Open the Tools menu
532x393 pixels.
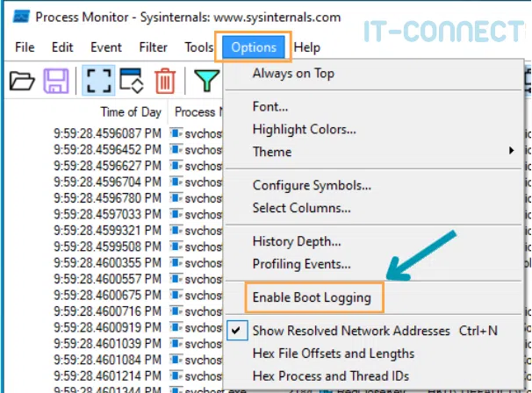[x=198, y=47]
